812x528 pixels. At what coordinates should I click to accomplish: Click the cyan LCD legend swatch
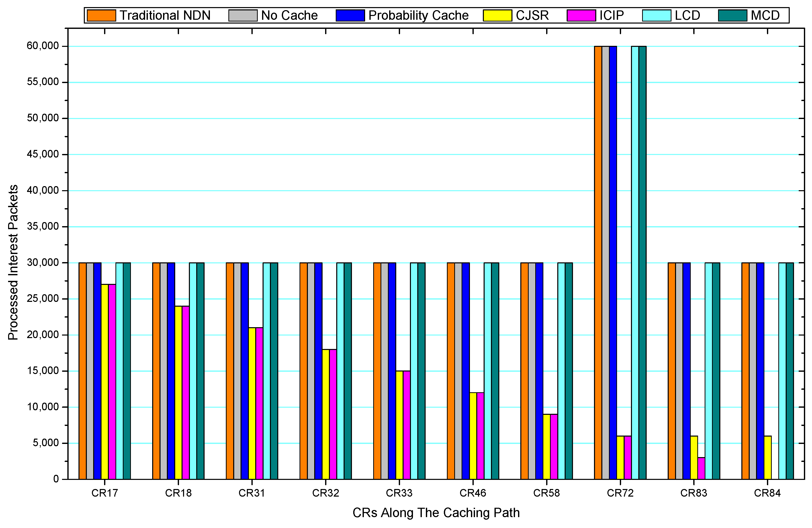657,16
